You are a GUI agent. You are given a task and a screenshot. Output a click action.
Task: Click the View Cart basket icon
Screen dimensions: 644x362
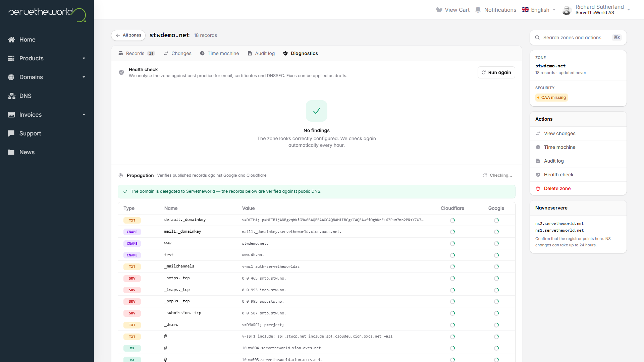coord(439,10)
